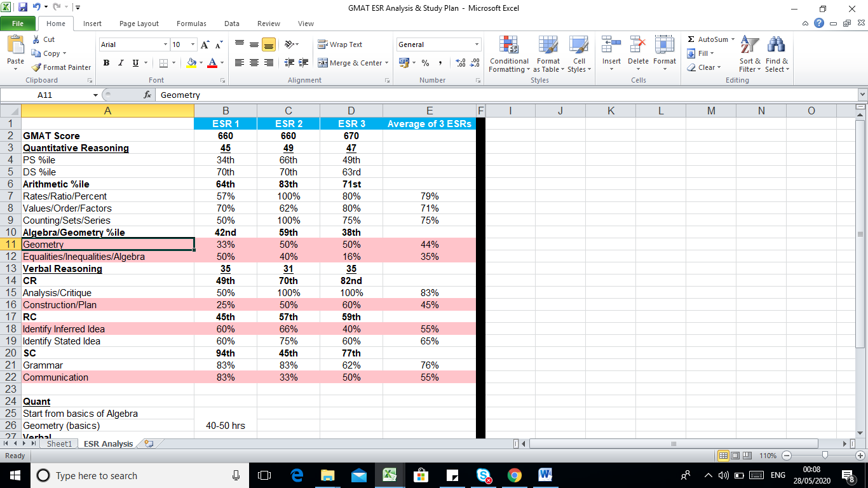Open the Name Box dropdown arrow

pos(95,95)
